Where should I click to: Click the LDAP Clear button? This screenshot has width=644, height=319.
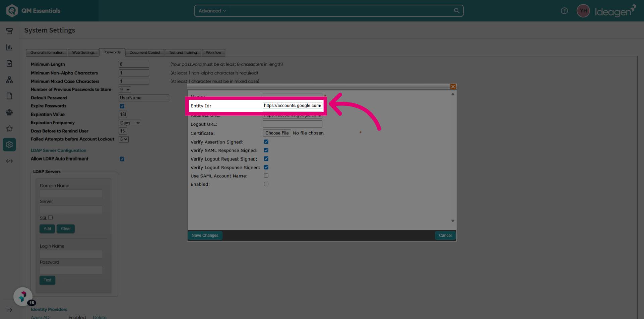pyautogui.click(x=66, y=229)
